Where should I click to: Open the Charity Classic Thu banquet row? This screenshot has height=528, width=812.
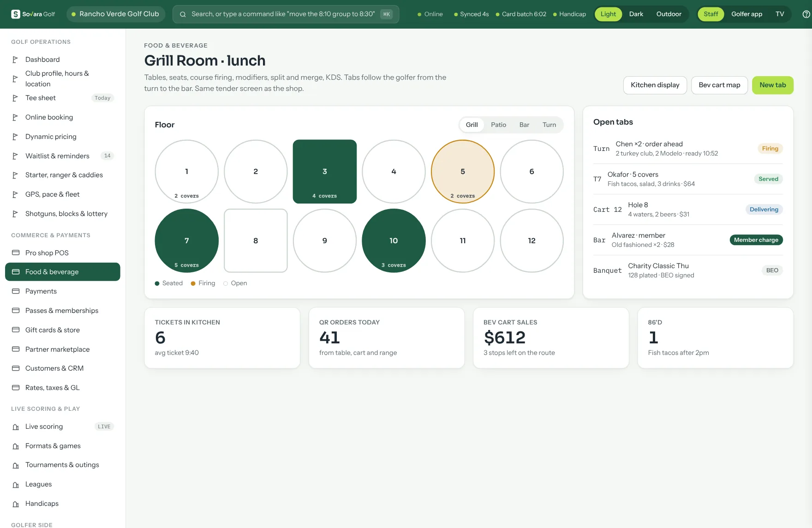click(x=688, y=270)
